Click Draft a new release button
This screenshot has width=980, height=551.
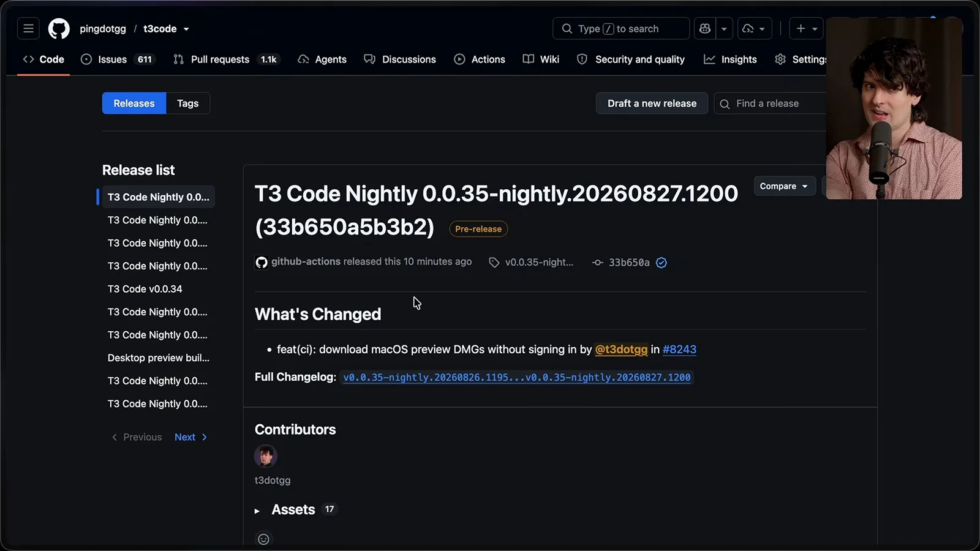[652, 103]
